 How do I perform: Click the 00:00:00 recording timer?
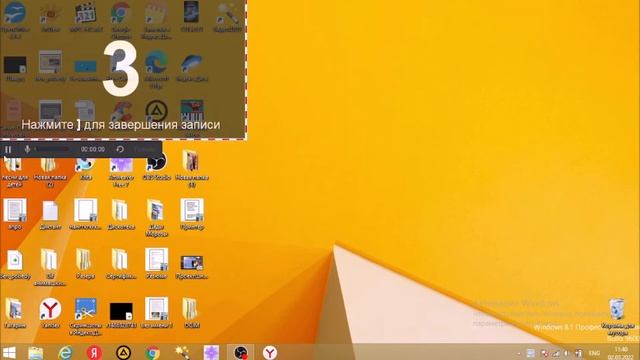(x=93, y=149)
